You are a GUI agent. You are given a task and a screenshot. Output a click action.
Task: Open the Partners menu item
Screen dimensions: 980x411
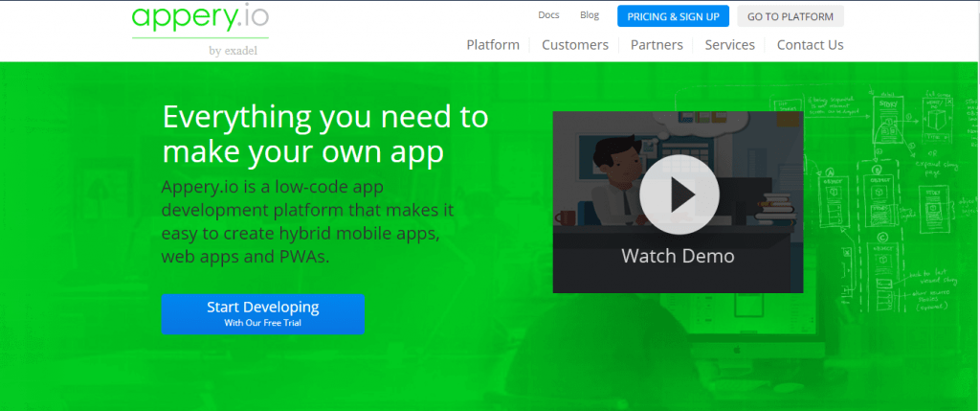(657, 45)
